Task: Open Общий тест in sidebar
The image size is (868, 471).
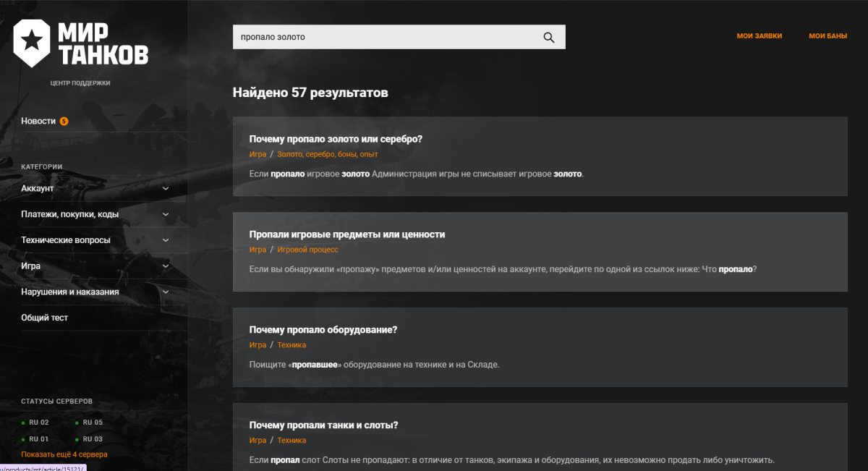Action: pyautogui.click(x=44, y=318)
